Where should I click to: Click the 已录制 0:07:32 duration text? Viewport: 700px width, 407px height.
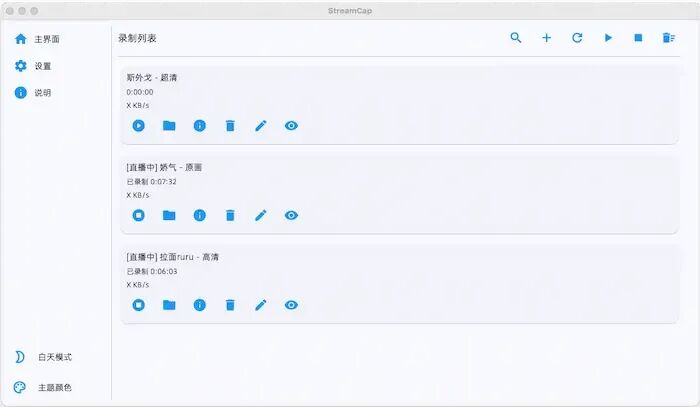[152, 182]
